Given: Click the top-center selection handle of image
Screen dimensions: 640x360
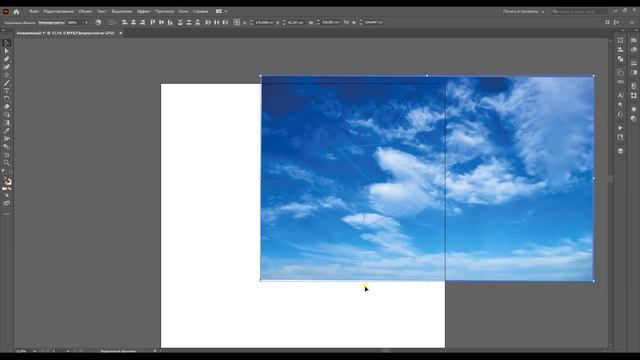Looking at the screenshot, I should click(x=427, y=76).
